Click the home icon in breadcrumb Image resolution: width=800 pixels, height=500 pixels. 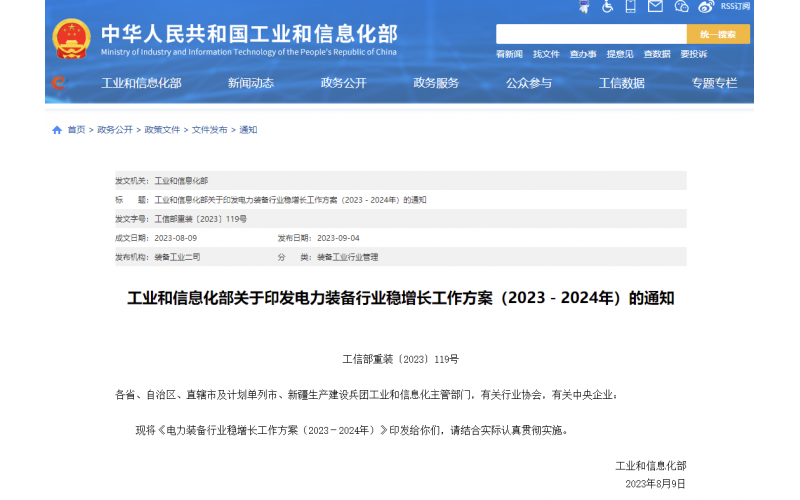(x=57, y=130)
